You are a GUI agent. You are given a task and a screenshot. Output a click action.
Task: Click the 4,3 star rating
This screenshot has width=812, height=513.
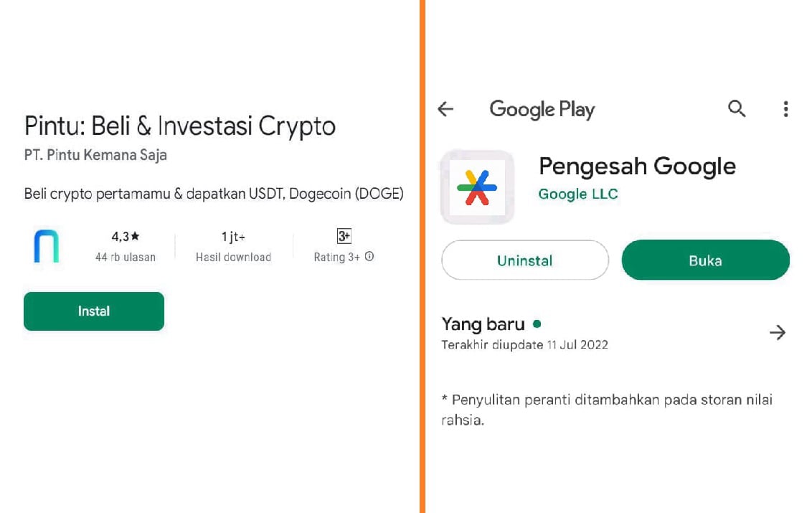tap(125, 236)
